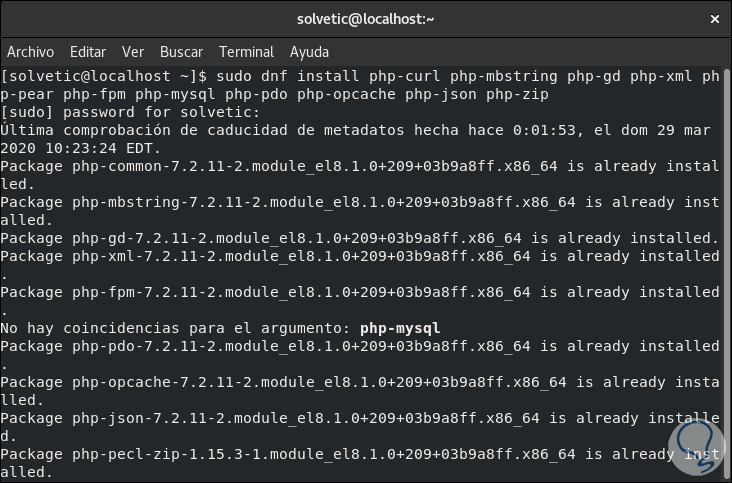This screenshot has width=732, height=483.
Task: Open the Terminal menu
Action: 246,52
